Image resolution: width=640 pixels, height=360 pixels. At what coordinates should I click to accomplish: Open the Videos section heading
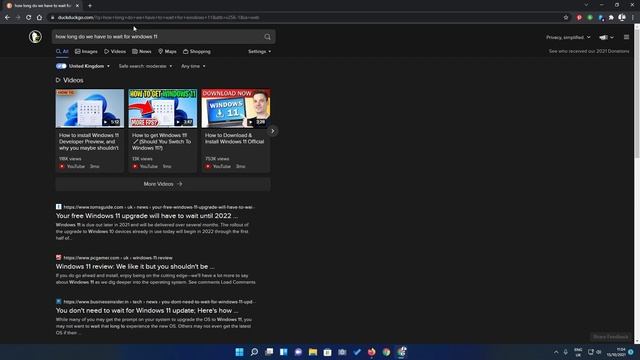[69, 80]
